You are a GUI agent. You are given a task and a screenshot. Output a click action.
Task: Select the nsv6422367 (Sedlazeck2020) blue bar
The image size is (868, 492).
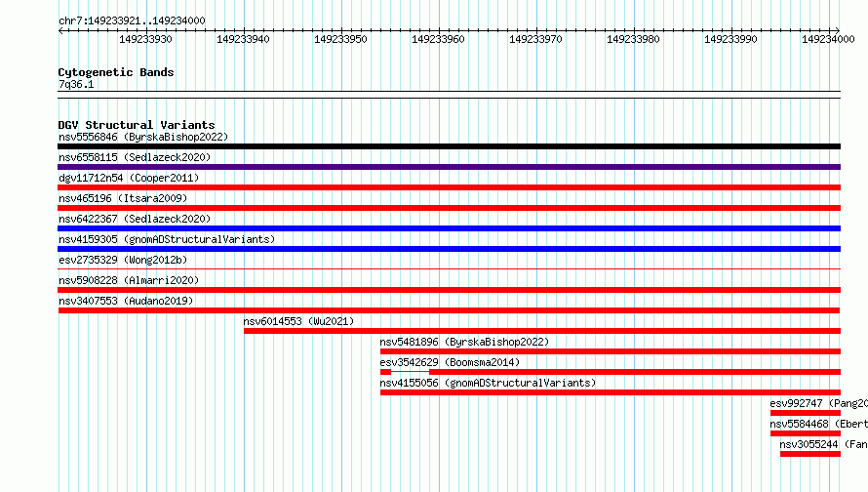(x=449, y=228)
